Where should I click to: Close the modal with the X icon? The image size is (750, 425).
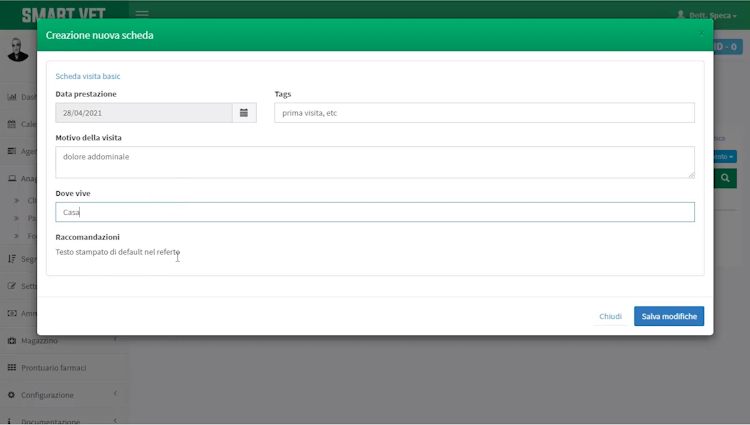coord(701,33)
